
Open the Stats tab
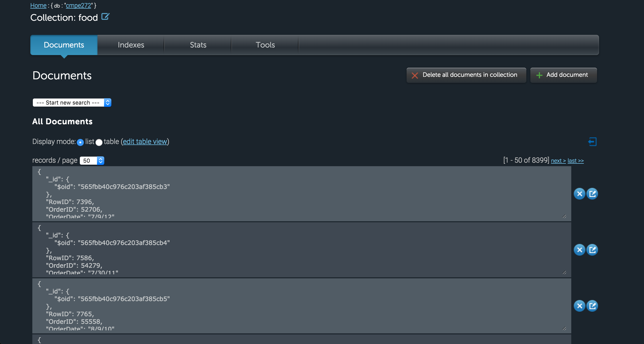[198, 45]
